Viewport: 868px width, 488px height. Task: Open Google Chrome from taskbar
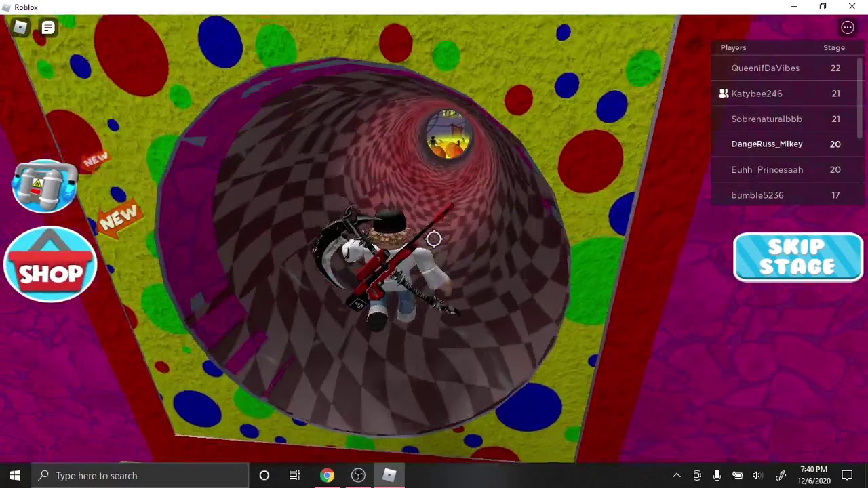tap(327, 475)
